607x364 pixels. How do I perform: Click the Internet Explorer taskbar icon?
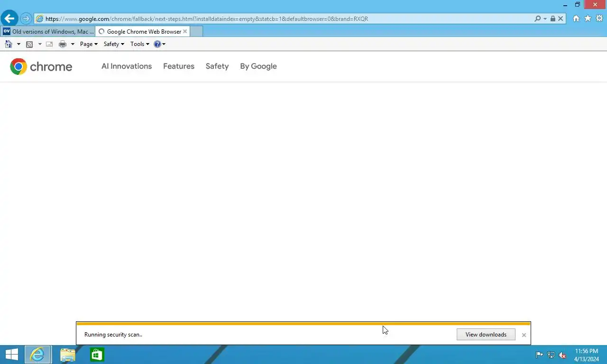[37, 355]
